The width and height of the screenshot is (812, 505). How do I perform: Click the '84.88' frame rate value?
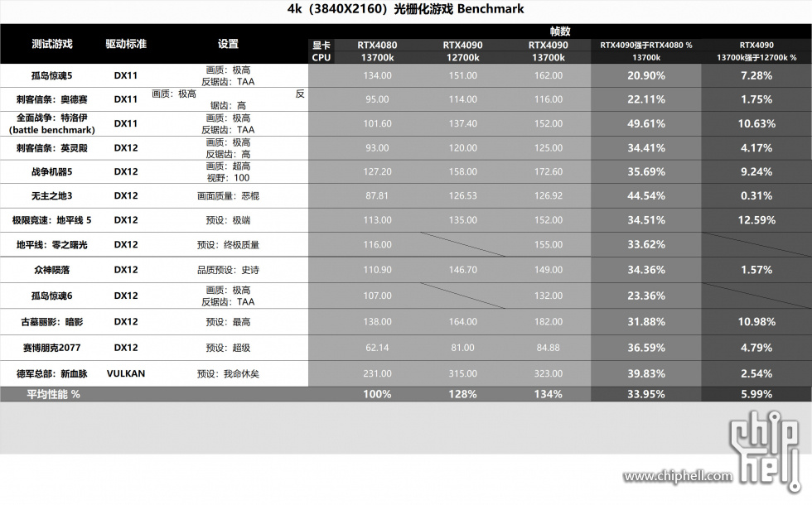pyautogui.click(x=549, y=348)
